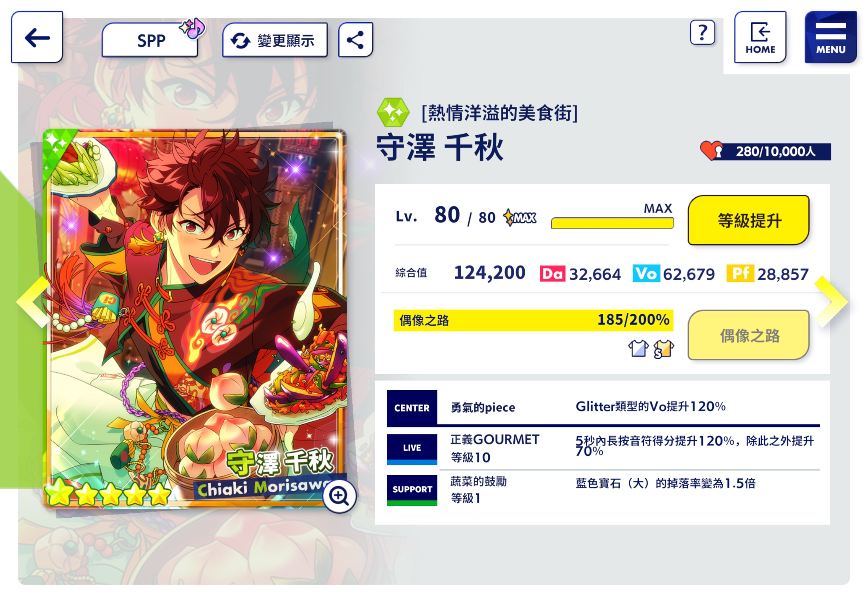Open the 偶像之路 yellow button
868x603 pixels.
coord(748,335)
